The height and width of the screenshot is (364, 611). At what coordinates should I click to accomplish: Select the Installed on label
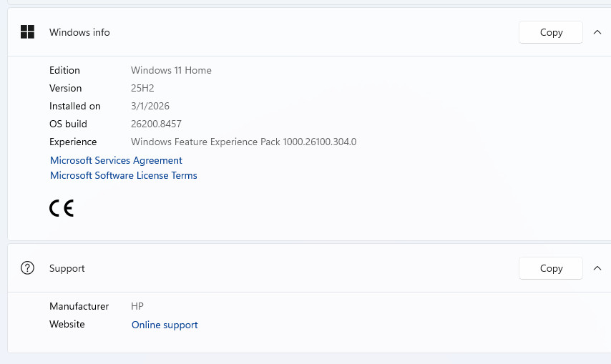point(75,106)
